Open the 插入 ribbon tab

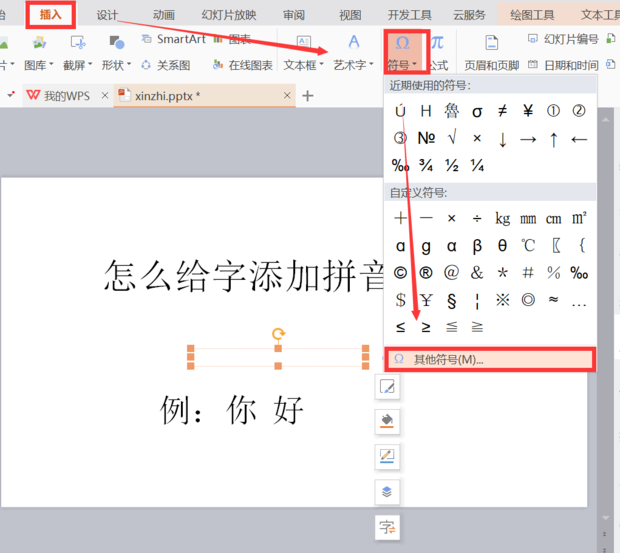[51, 15]
